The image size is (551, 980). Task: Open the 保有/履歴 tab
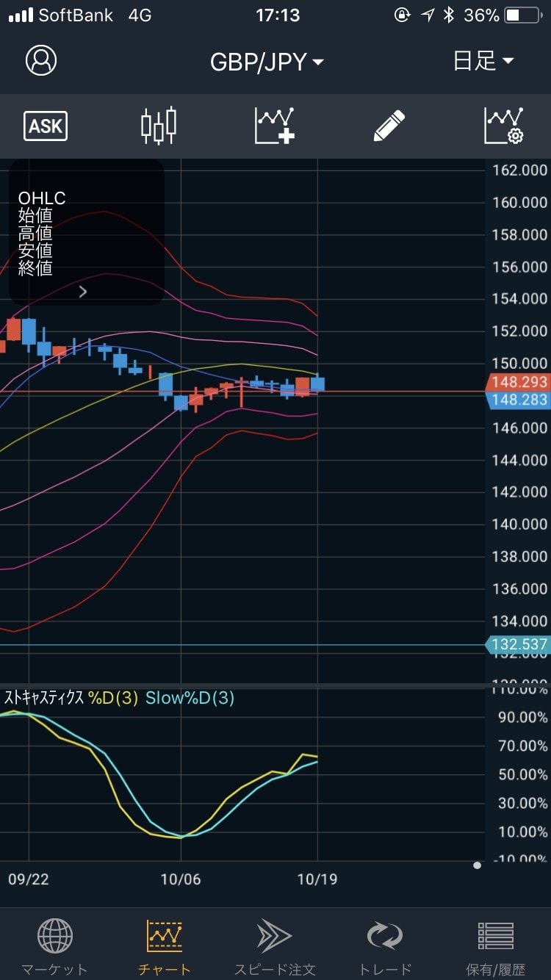click(x=495, y=947)
